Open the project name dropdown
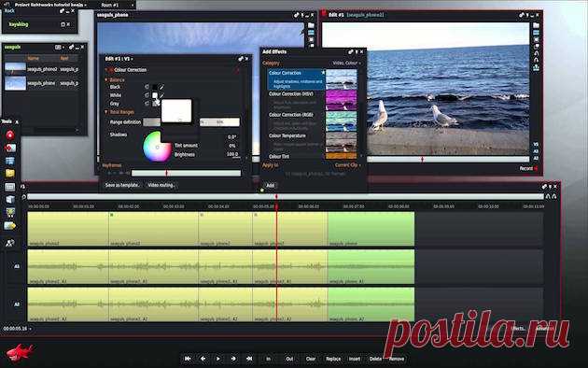The image size is (588, 368). [x=50, y=5]
